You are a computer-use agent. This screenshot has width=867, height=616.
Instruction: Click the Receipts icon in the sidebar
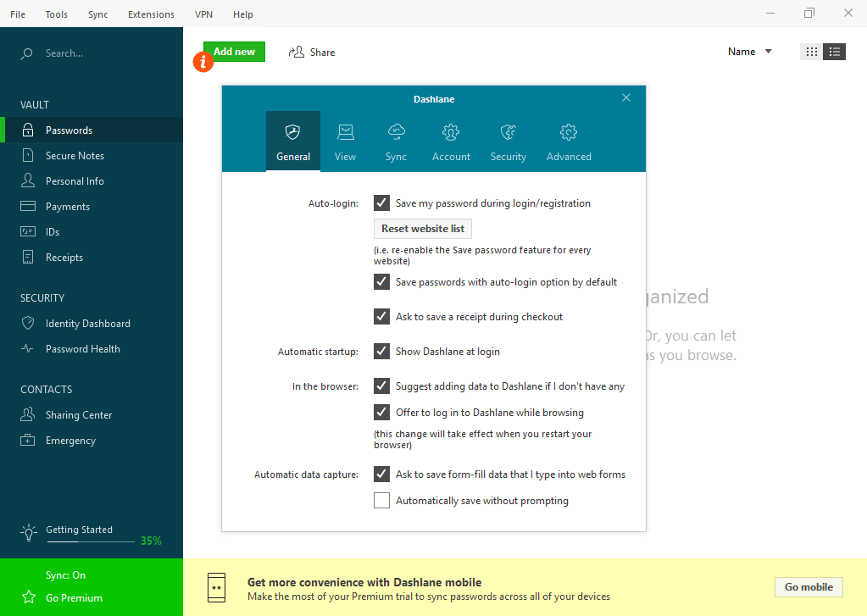[x=28, y=257]
